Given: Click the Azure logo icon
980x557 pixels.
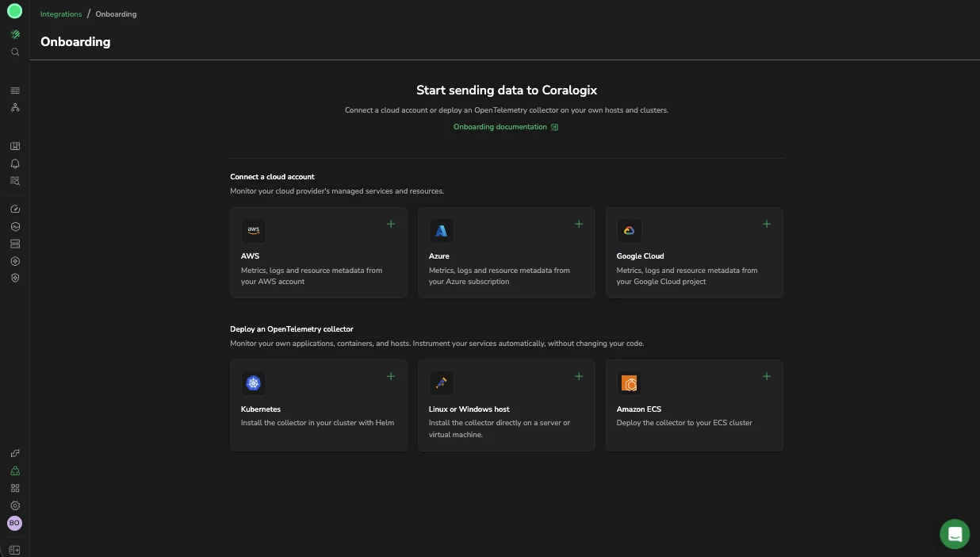Looking at the screenshot, I should point(442,231).
